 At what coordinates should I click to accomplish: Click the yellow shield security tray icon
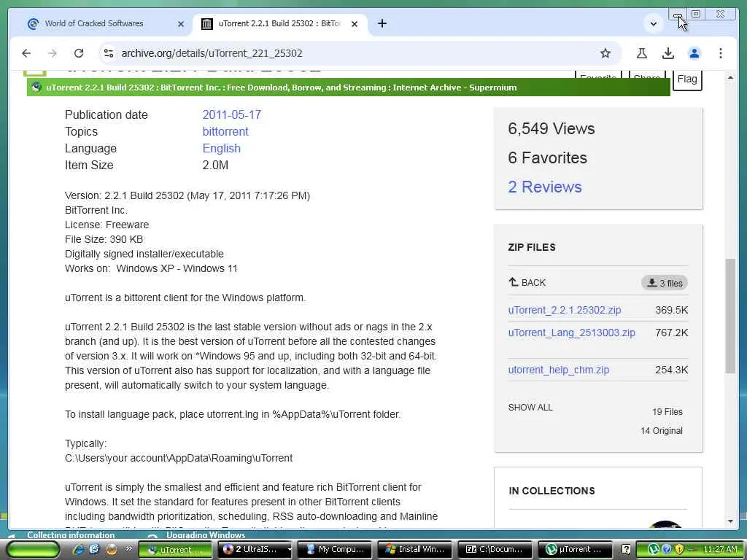tap(679, 550)
